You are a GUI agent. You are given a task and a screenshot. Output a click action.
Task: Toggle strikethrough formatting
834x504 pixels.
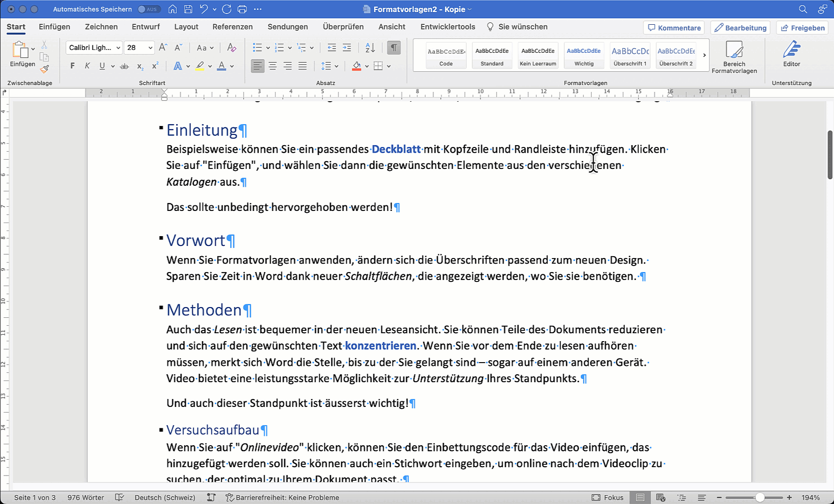[124, 66]
